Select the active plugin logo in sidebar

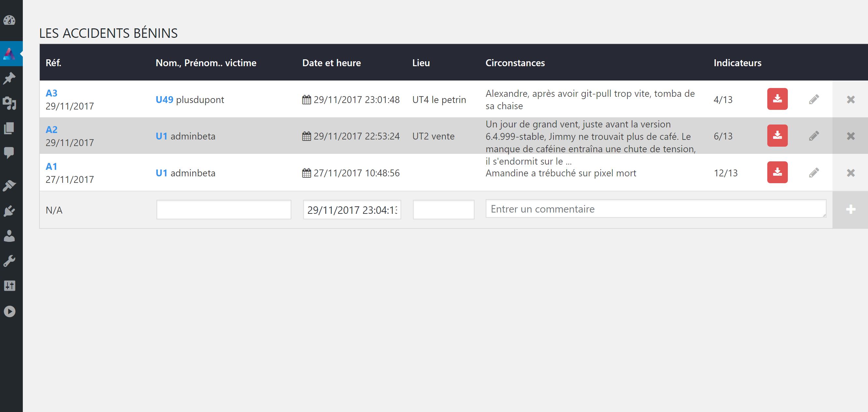[9, 53]
